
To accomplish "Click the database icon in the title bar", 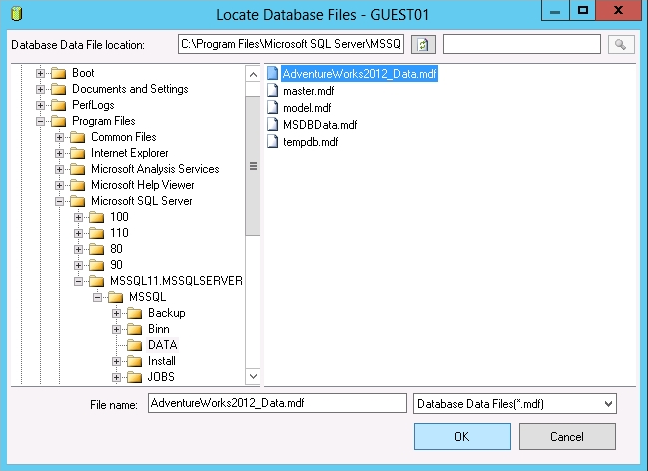I will (x=17, y=14).
